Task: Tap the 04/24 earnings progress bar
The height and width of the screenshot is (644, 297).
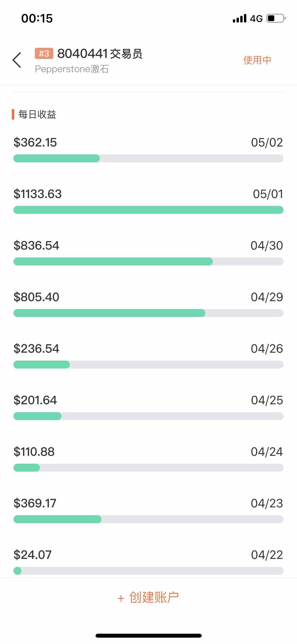Action: coord(148,468)
